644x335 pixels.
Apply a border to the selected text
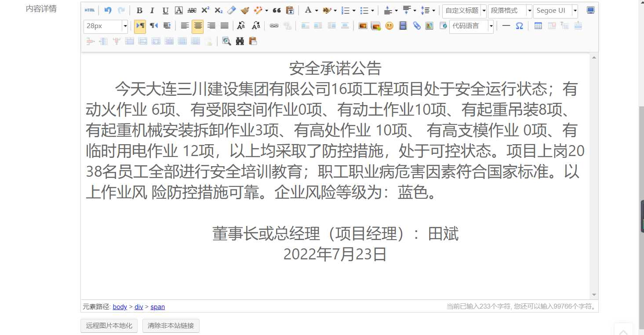coord(178,11)
